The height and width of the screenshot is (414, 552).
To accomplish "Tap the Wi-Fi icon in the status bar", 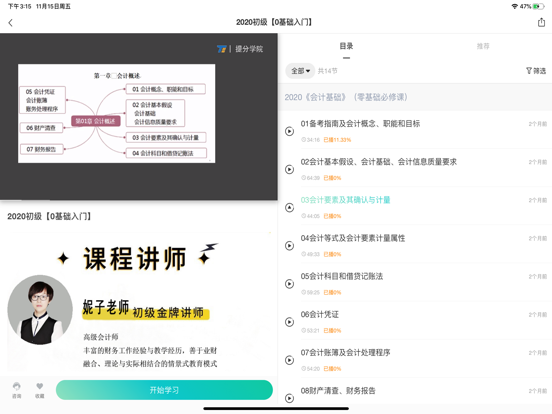I will [514, 6].
